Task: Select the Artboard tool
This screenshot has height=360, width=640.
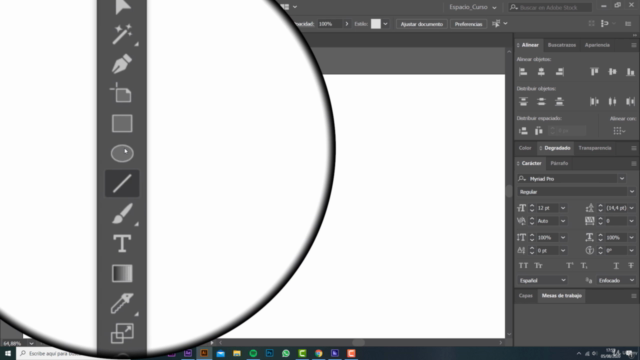Action: pyautogui.click(x=122, y=93)
